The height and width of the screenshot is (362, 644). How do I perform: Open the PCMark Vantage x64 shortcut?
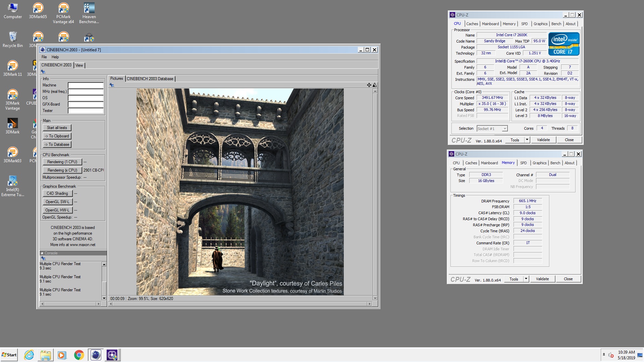63,13
